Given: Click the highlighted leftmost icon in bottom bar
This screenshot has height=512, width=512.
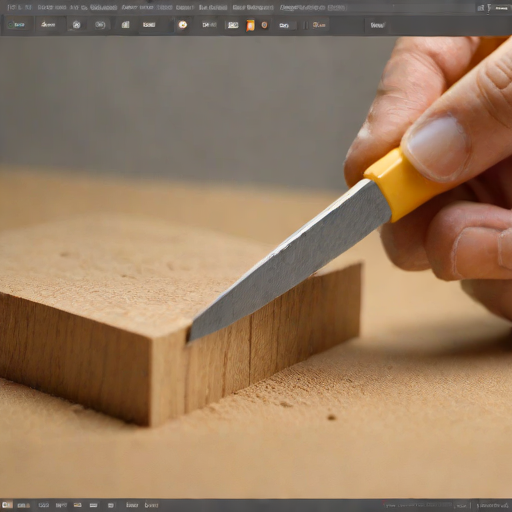Looking at the screenshot, I should point(7,505).
